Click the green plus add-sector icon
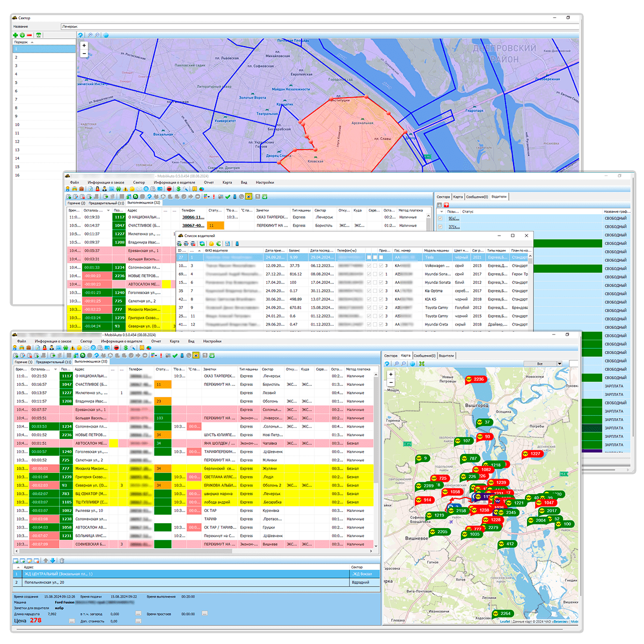This screenshot has height=644, width=644. (x=16, y=35)
